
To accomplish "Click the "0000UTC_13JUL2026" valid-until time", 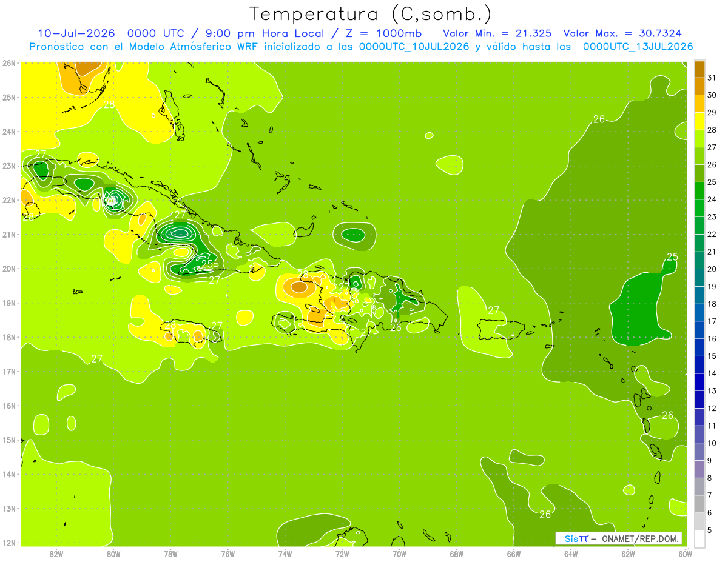I will (x=638, y=47).
